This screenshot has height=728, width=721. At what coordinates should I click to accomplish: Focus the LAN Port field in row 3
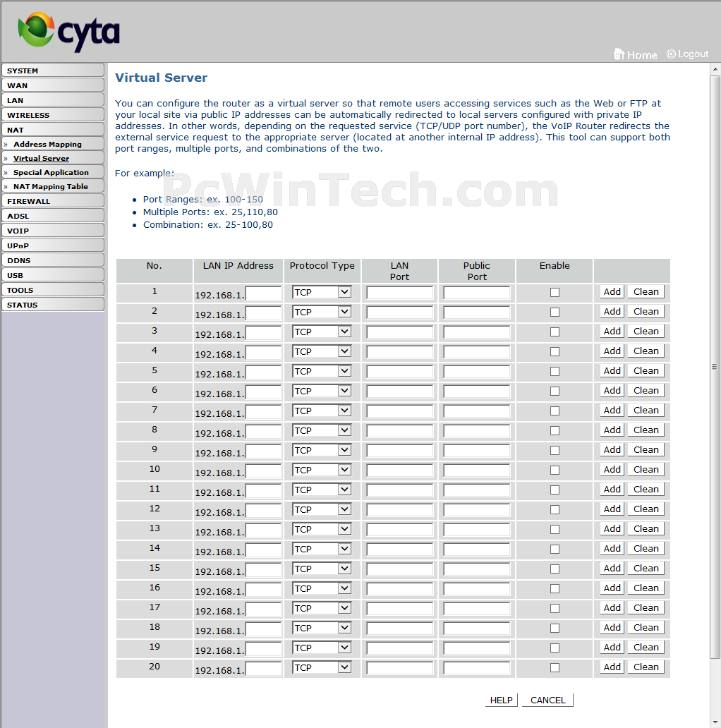399,332
